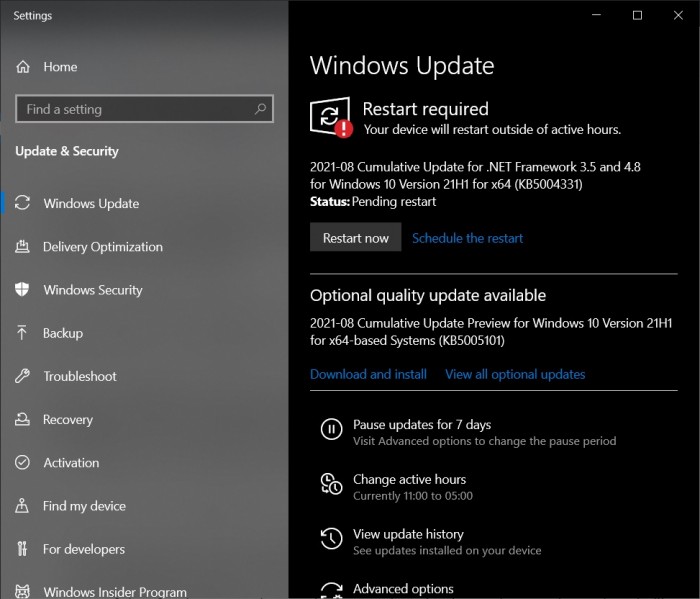Click the KB5004331 .NET Framework update text
Viewport: 700px width, 599px height.
pos(475,175)
